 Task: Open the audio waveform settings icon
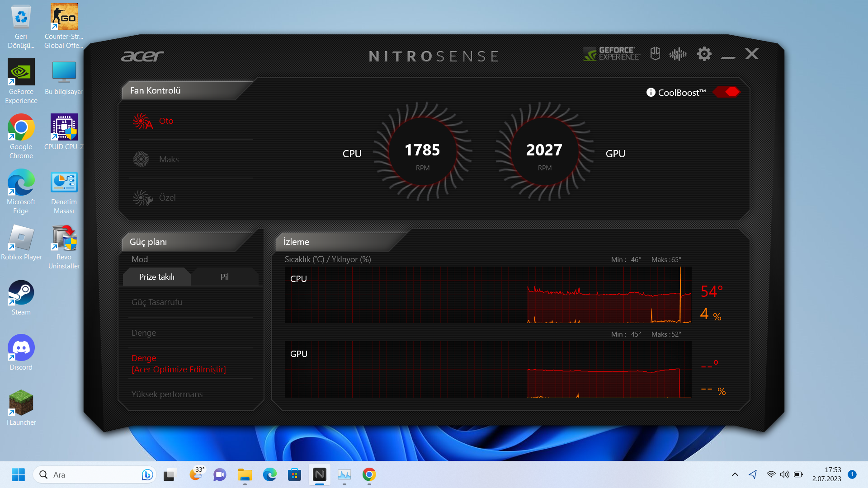point(678,54)
